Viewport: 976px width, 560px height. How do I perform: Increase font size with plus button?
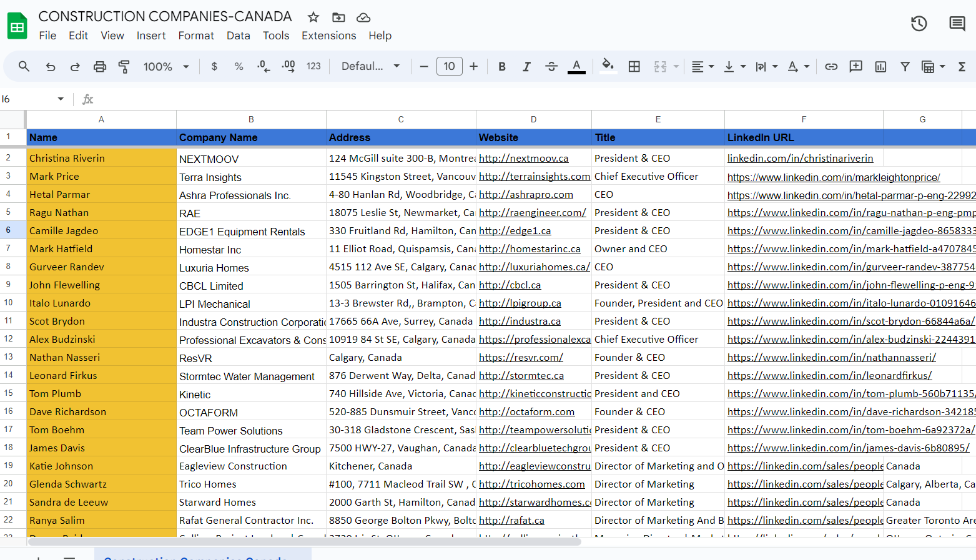point(473,66)
